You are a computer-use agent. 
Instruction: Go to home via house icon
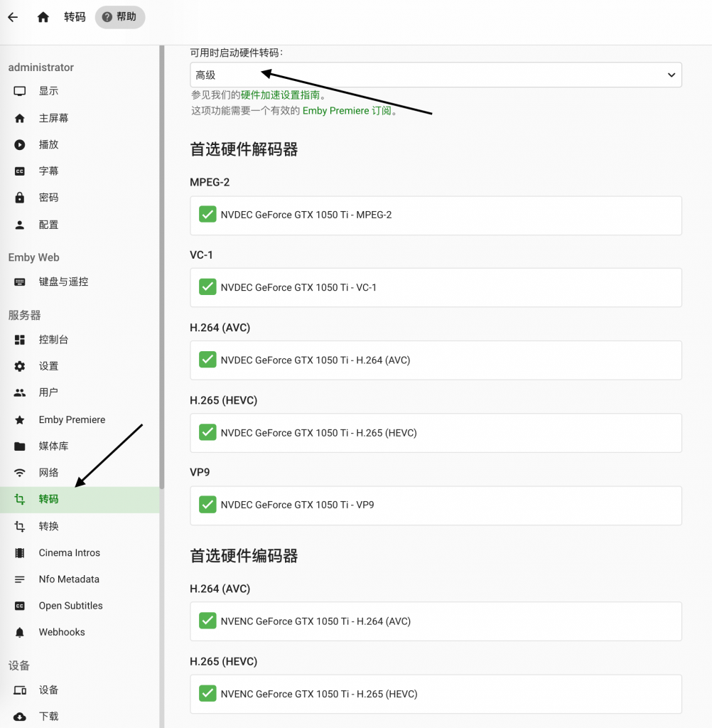tap(43, 17)
